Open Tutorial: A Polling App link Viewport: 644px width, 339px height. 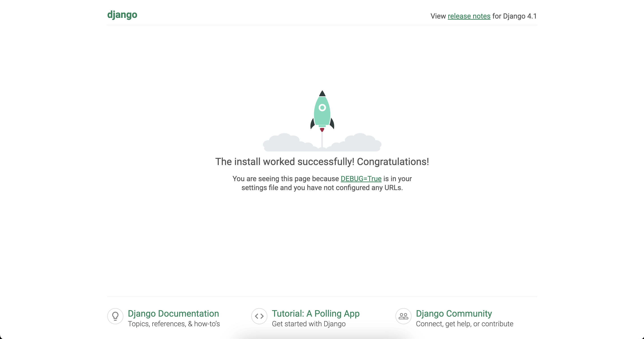click(316, 314)
